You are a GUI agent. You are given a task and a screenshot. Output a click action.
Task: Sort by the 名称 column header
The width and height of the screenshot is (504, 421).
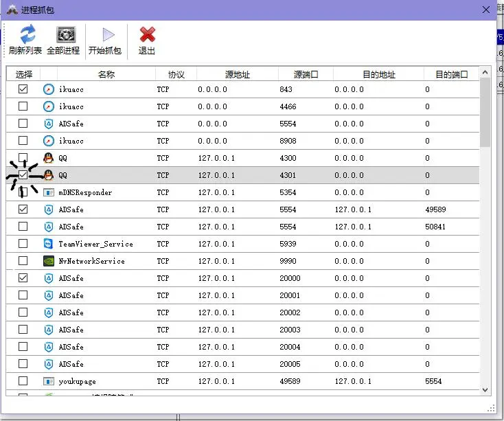click(106, 74)
